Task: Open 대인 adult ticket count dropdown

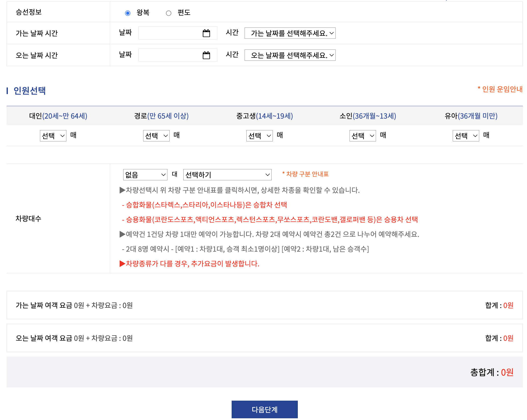Action: [53, 136]
